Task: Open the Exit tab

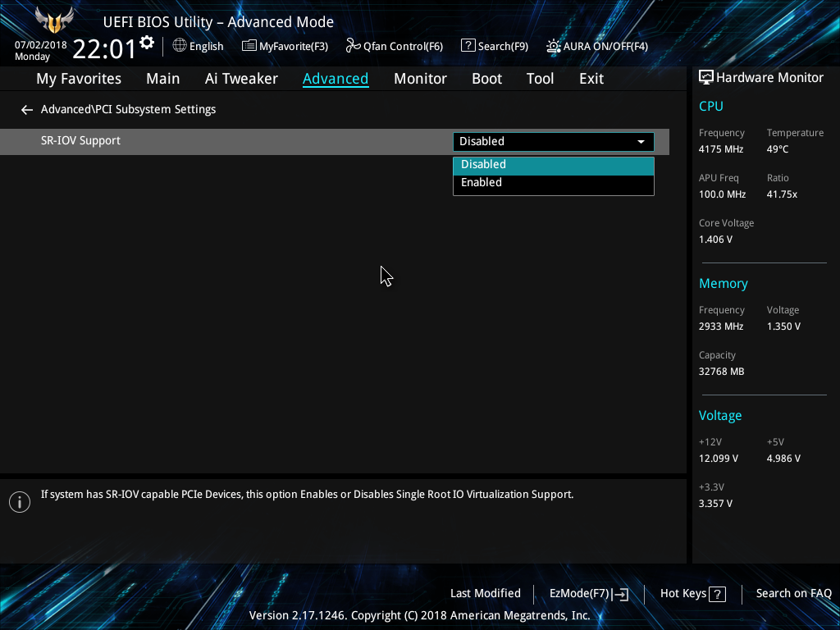Action: tap(591, 79)
